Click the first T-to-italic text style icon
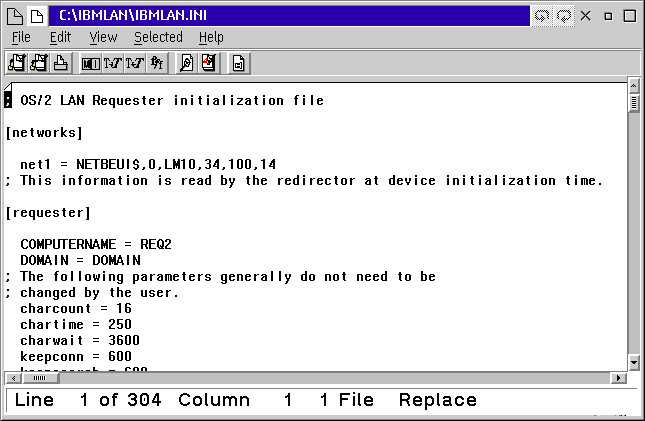Viewport: 645px width, 421px height. 112,63
